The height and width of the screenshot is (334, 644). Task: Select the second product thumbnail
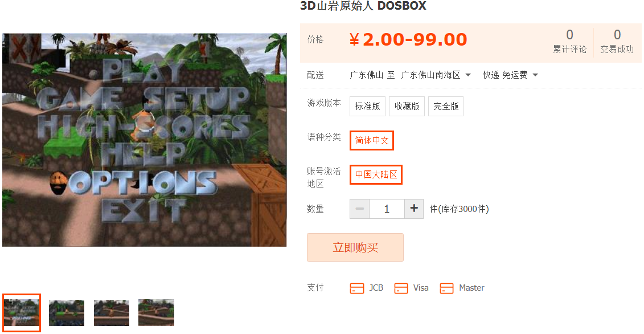click(x=67, y=312)
